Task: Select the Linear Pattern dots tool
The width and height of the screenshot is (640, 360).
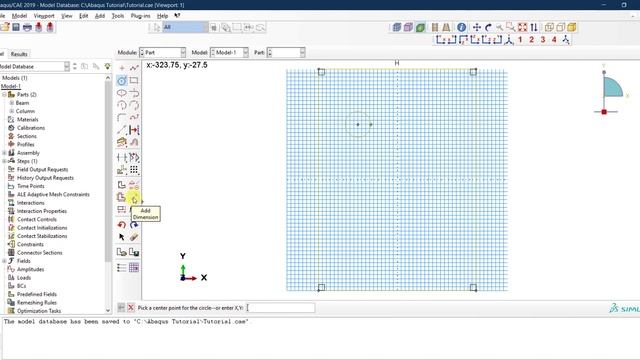Action: click(134, 169)
